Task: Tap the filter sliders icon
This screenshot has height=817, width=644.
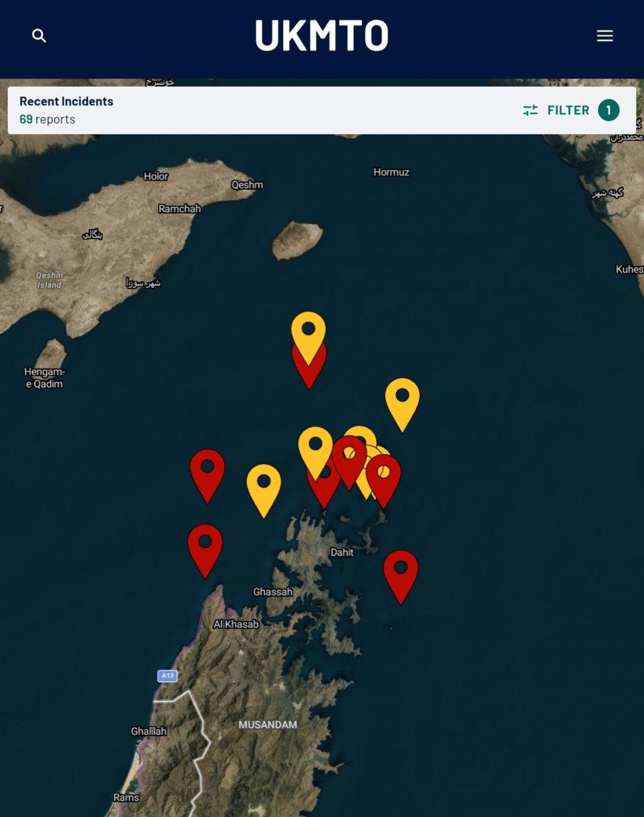Action: point(530,110)
